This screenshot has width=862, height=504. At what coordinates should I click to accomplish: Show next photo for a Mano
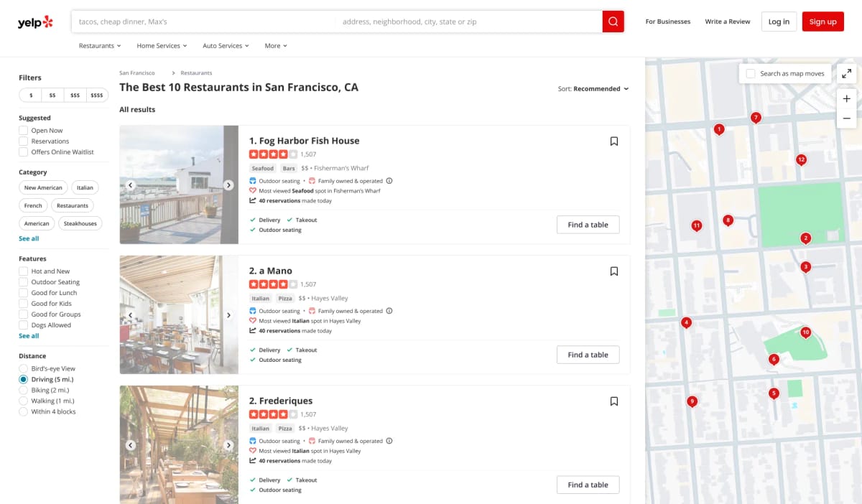pyautogui.click(x=228, y=315)
